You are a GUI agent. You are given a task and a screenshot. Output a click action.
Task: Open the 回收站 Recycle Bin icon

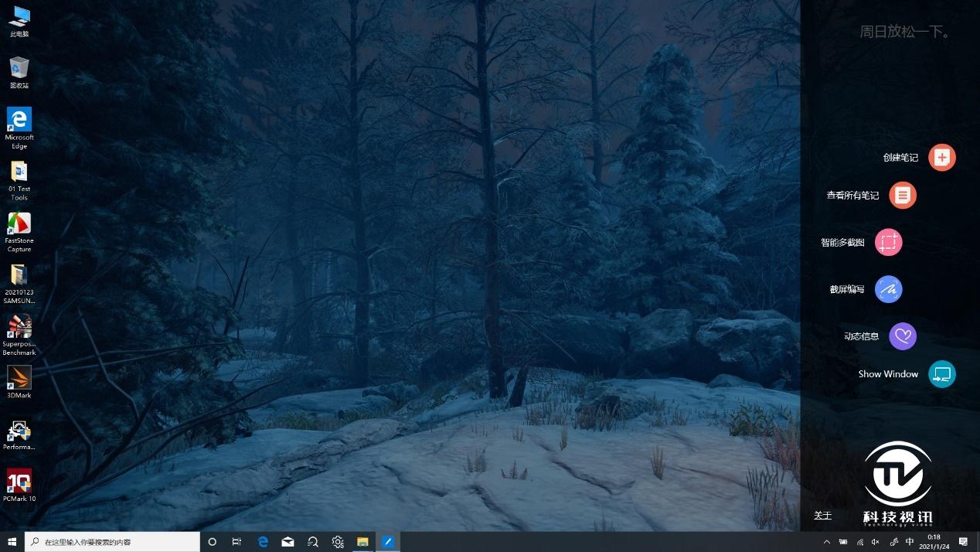tap(19, 72)
